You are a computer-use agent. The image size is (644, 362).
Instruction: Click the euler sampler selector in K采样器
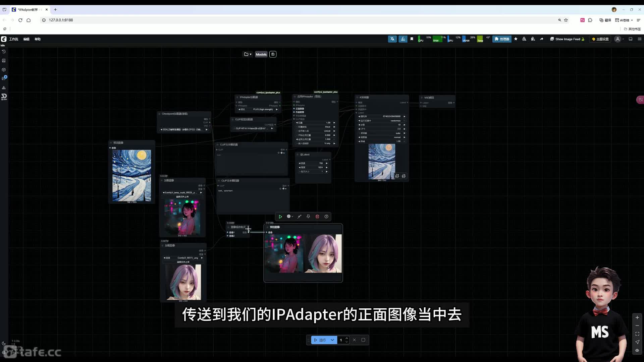[x=382, y=133]
